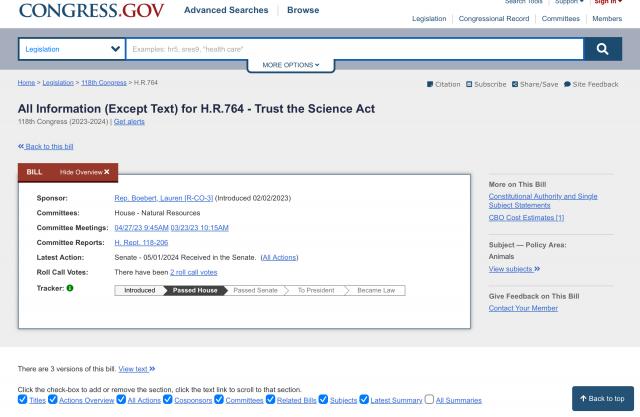
Task: Expand the View subjects link
Action: [514, 269]
